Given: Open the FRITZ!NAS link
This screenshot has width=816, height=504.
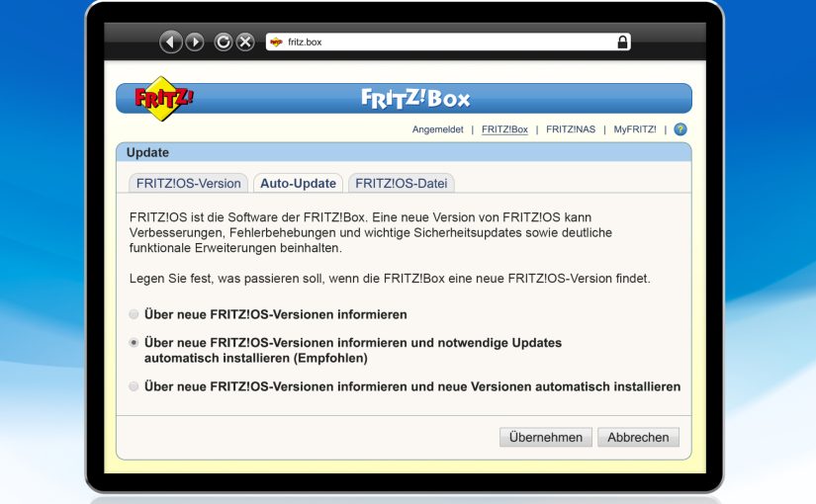Looking at the screenshot, I should click(571, 129).
